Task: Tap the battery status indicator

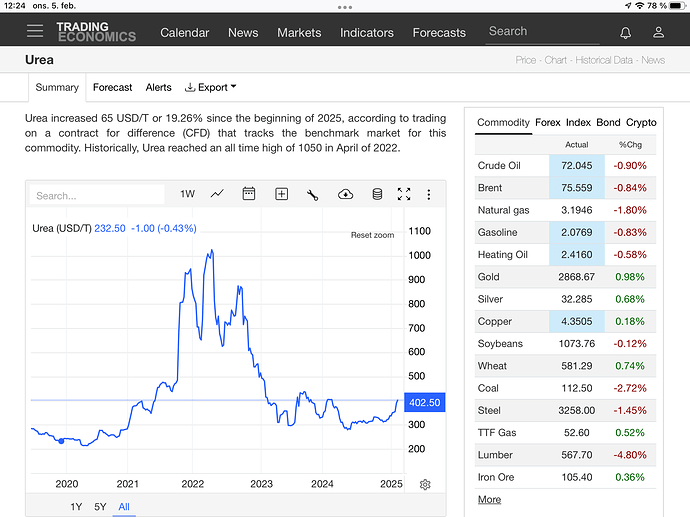Action: 677,6
